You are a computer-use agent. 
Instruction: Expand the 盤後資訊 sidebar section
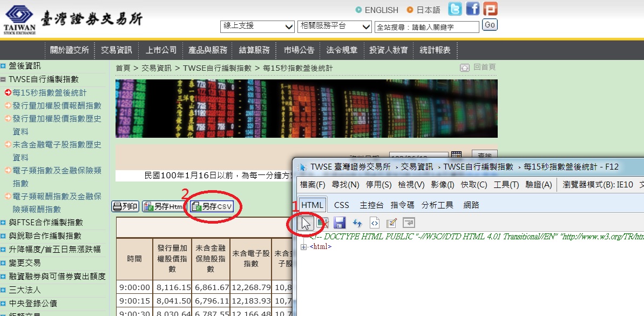[3, 66]
